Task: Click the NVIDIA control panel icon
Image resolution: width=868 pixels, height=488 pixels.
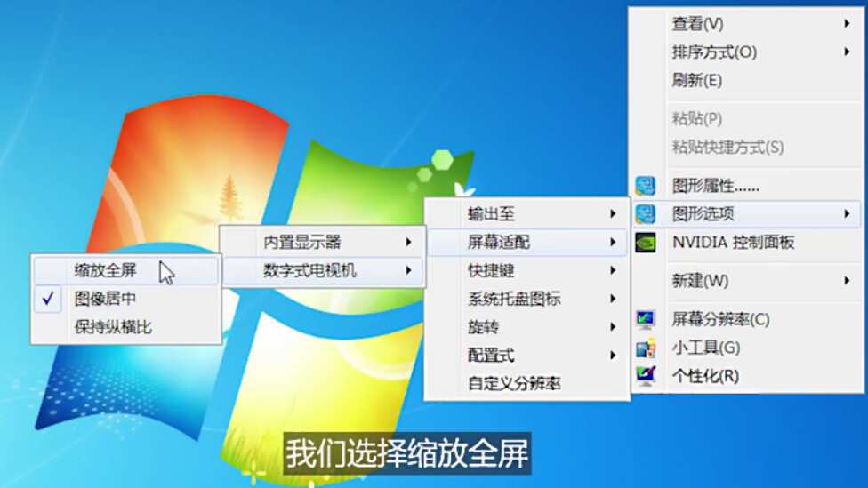Action: (x=646, y=243)
